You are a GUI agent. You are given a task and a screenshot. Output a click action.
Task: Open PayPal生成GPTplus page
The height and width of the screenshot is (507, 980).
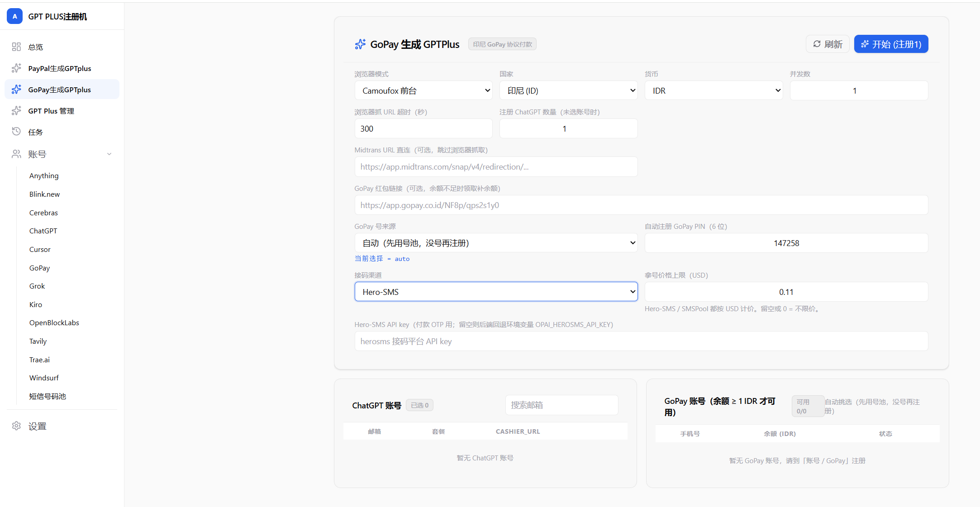click(62, 68)
